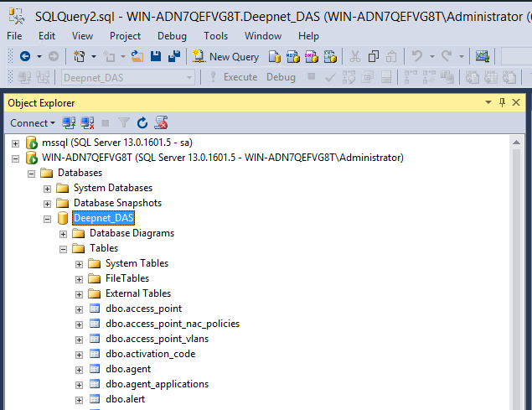The image size is (532, 410).
Task: Click the Open File folder icon
Action: click(137, 56)
